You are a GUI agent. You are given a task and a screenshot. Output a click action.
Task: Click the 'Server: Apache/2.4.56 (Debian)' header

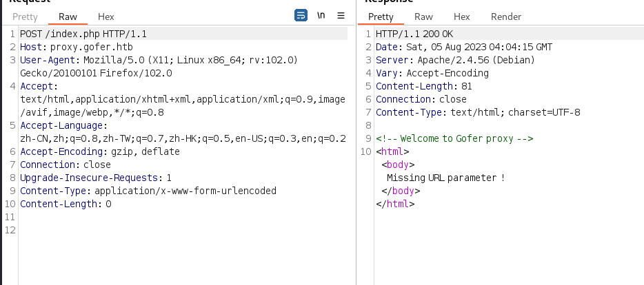pos(456,61)
